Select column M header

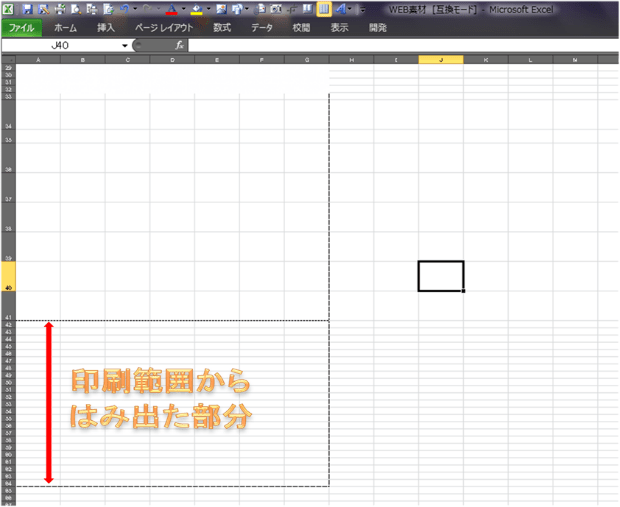tap(575, 60)
